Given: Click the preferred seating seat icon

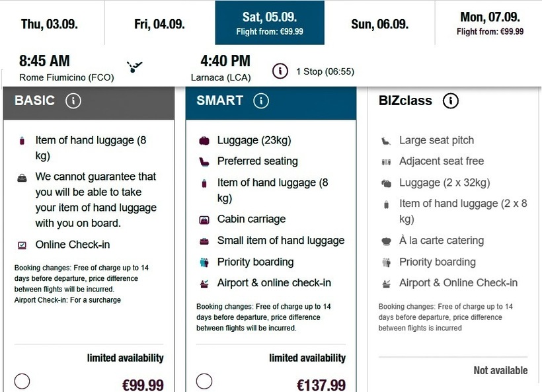Looking at the screenshot, I should click(x=204, y=161).
